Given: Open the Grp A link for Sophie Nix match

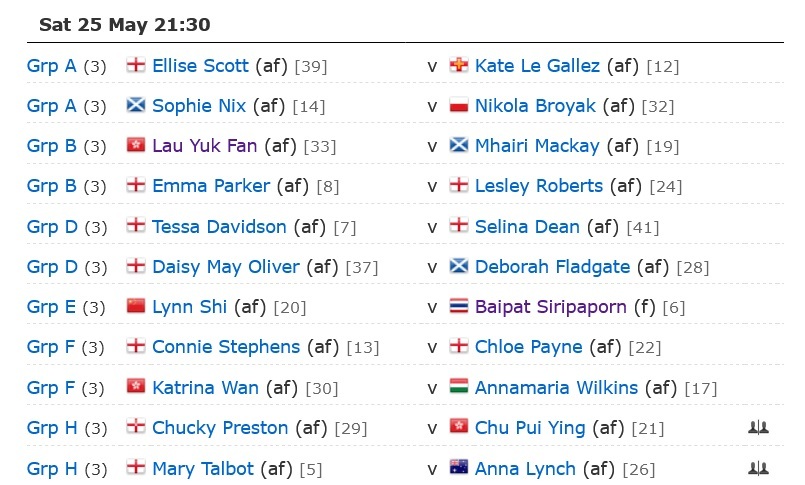Looking at the screenshot, I should tap(51, 106).
